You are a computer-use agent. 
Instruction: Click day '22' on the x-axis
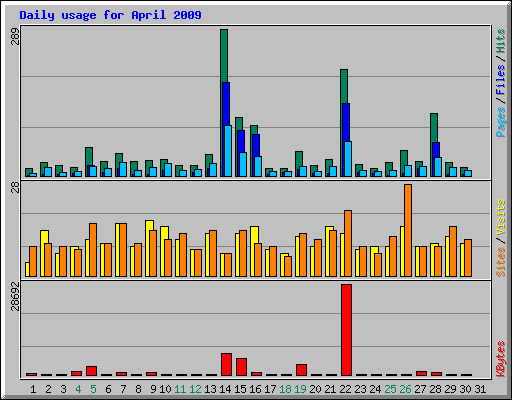click(345, 389)
